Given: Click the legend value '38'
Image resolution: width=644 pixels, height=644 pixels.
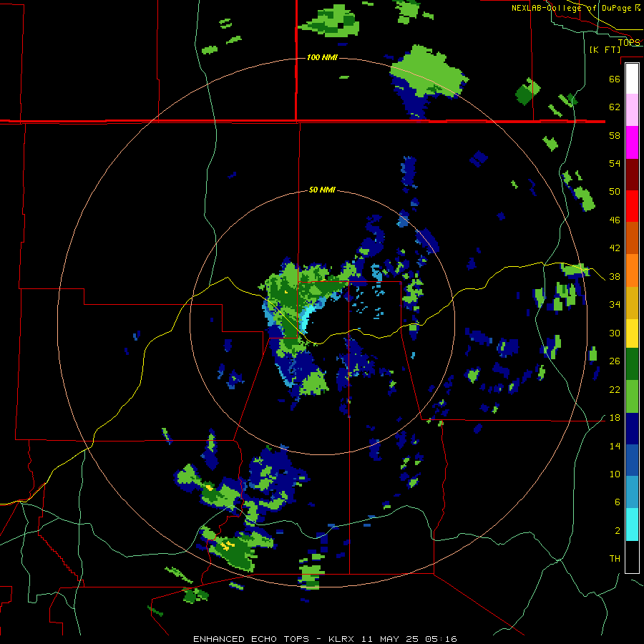Looking at the screenshot, I should [615, 276].
